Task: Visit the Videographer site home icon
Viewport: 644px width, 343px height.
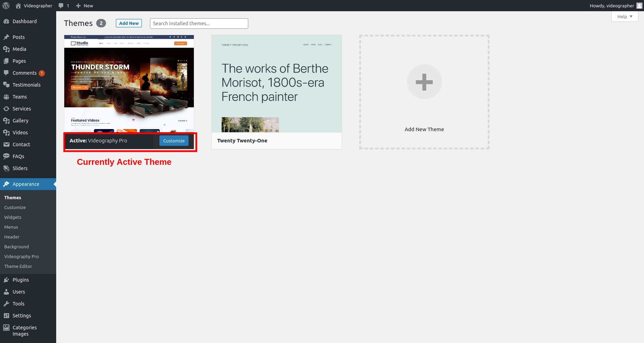Action: (x=18, y=6)
